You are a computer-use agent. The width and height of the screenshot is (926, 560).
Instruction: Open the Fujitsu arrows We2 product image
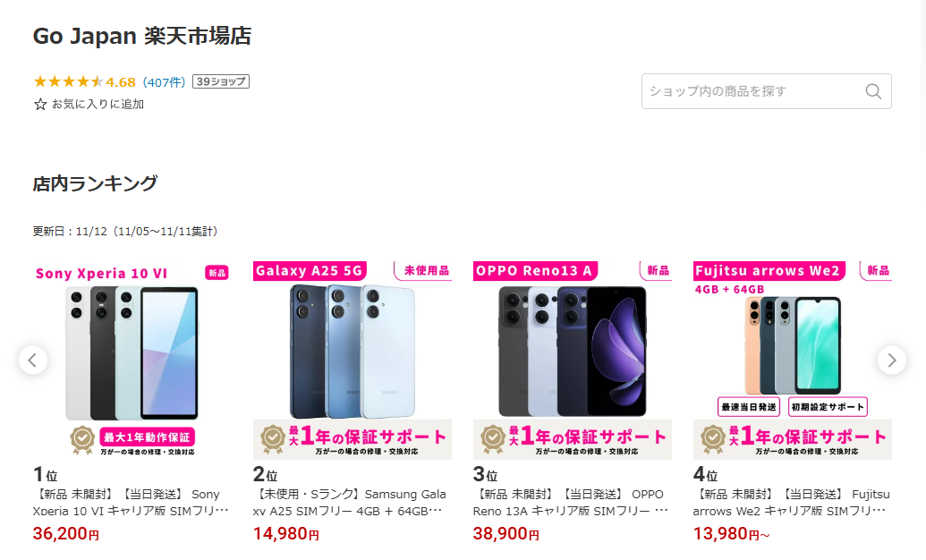click(x=793, y=361)
